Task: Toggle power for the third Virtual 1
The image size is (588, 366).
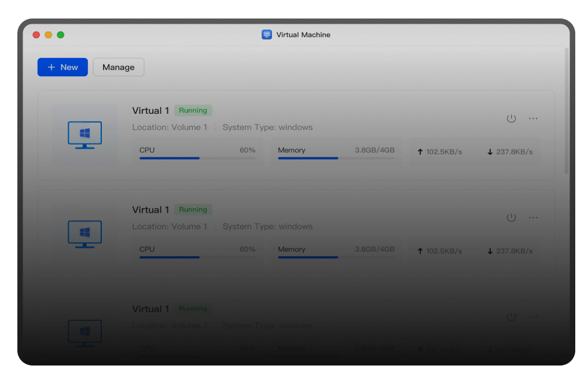Action: (x=511, y=317)
